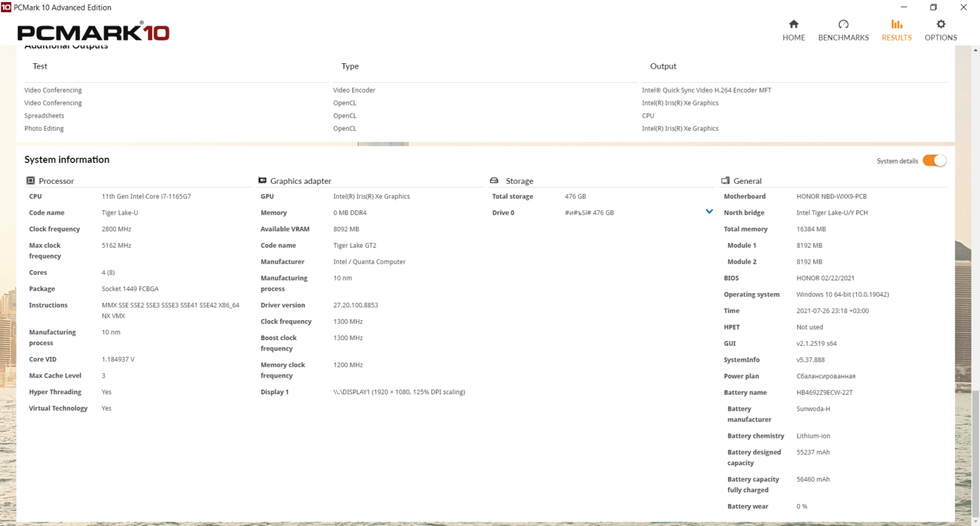Select the Driver version 27.20.100.8853
980x526 pixels.
click(356, 305)
